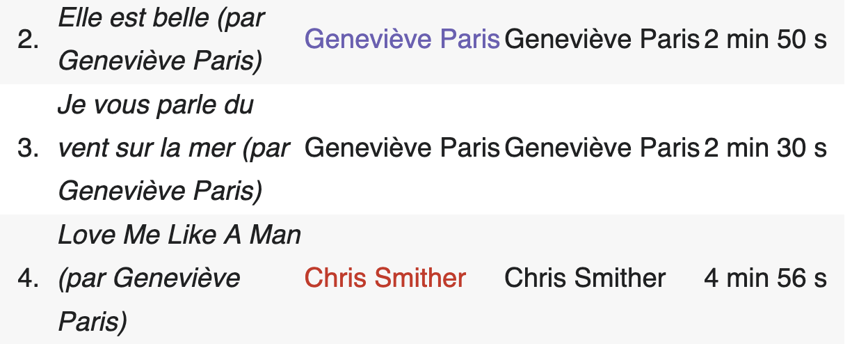
Task: Click track 2's black Geneviève Paris text
Action: pyautogui.click(x=602, y=40)
